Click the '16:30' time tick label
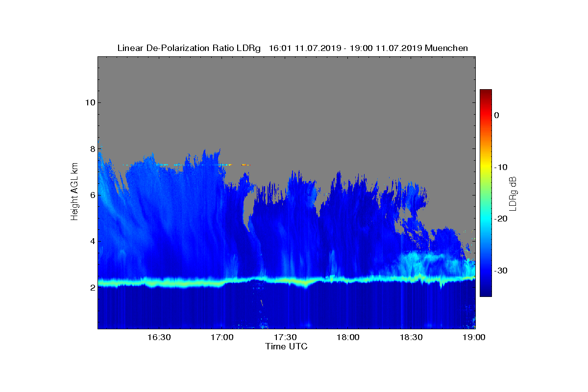Screen dimensions: 588x392 click(159, 337)
